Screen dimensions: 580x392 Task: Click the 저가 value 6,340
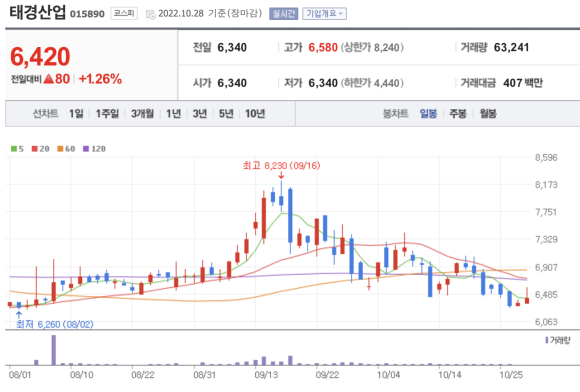coord(323,83)
